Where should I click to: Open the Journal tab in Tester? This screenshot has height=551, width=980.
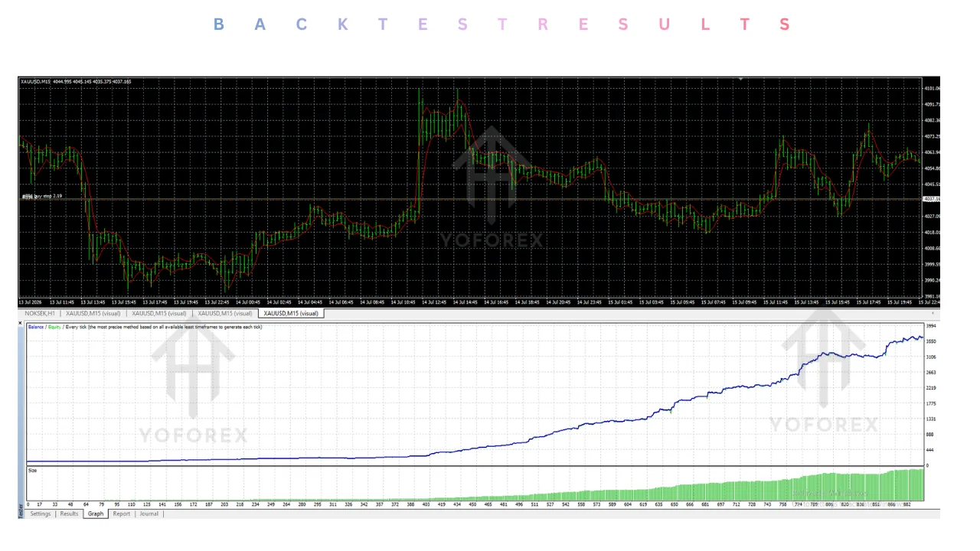[x=149, y=514]
